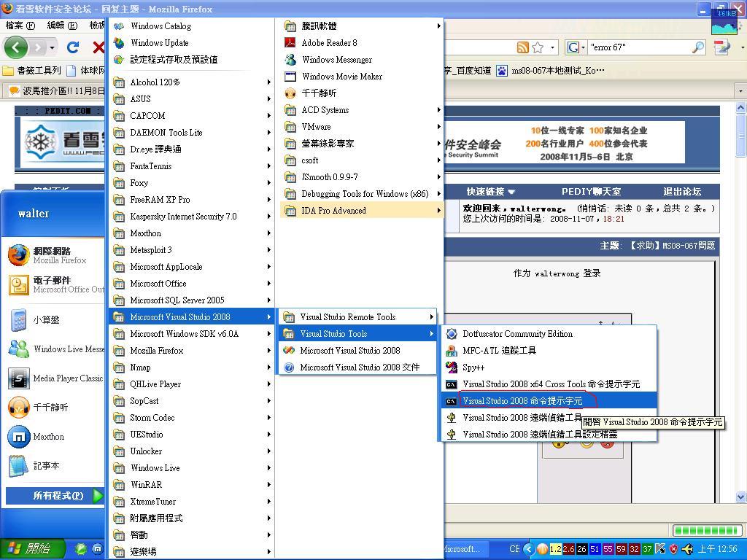This screenshot has width=747, height=560.
Task: Open the 書籤工具列 bookmarks folder
Action: pyautogui.click(x=32, y=71)
